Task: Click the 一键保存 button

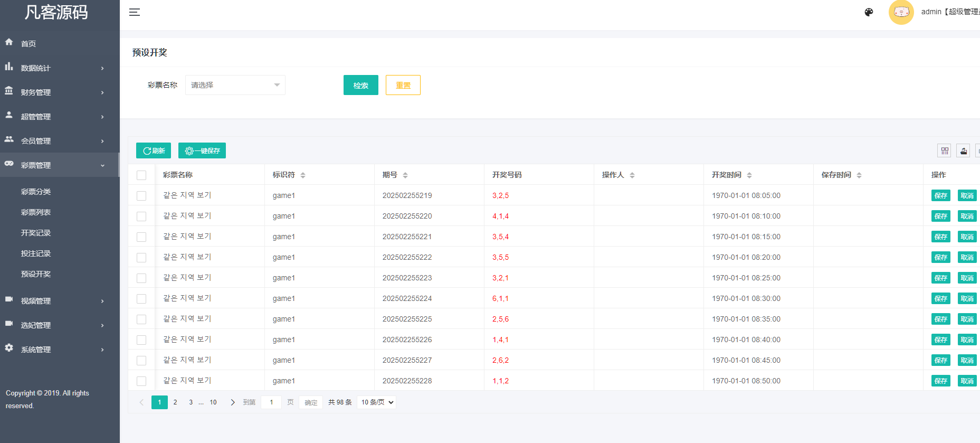Action: [x=202, y=151]
